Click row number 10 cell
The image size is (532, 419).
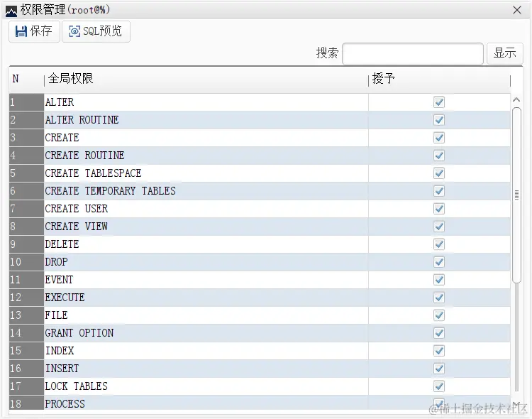tap(26, 261)
